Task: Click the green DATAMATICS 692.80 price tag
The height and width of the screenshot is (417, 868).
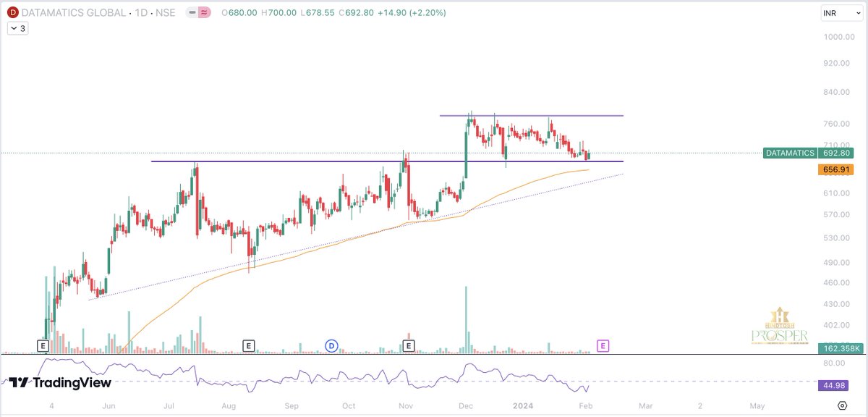Action: click(x=808, y=153)
